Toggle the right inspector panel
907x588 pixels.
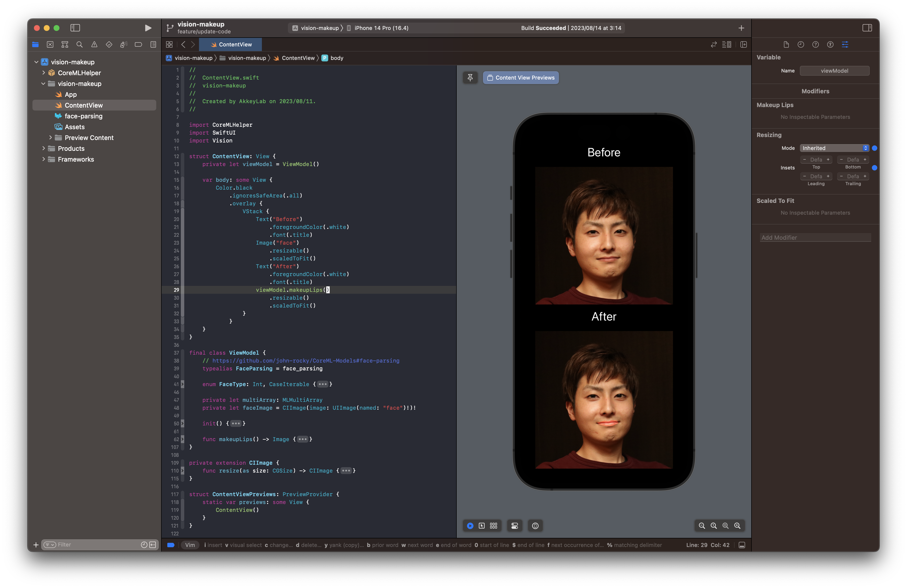point(867,28)
